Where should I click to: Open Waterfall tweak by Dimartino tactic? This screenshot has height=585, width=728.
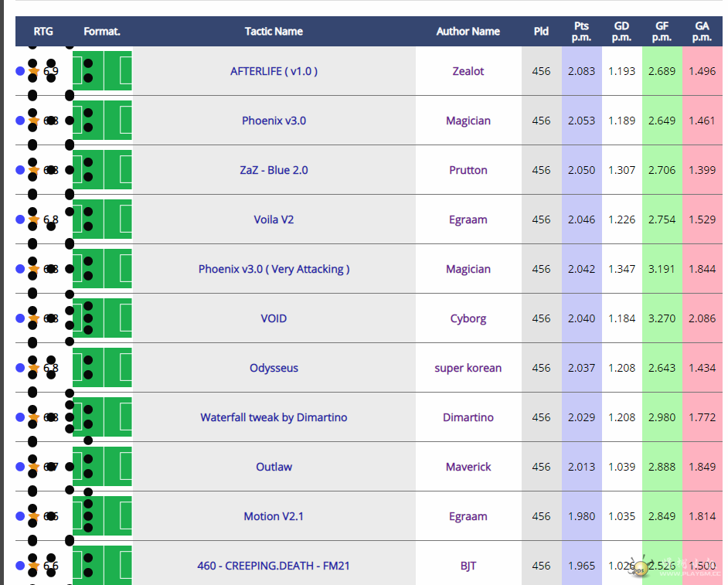click(x=274, y=417)
